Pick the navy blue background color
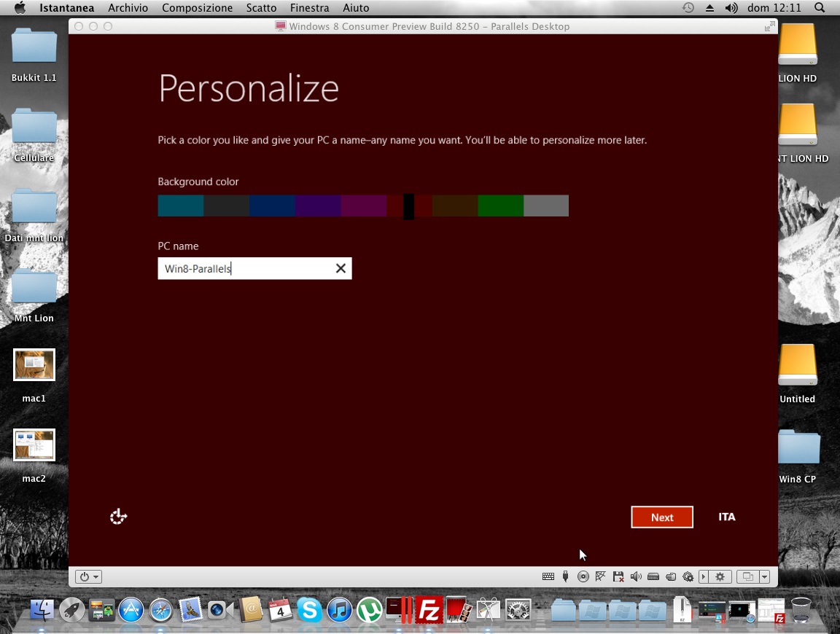This screenshot has width=840, height=634. tap(272, 206)
